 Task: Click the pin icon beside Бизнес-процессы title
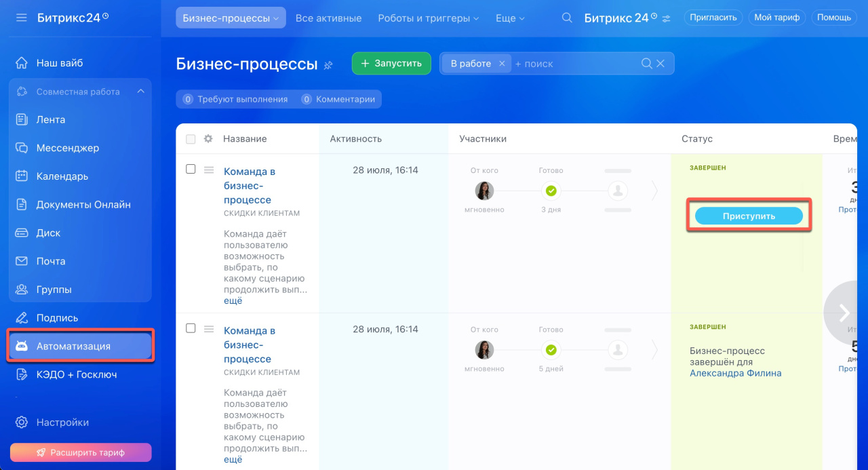click(x=329, y=65)
